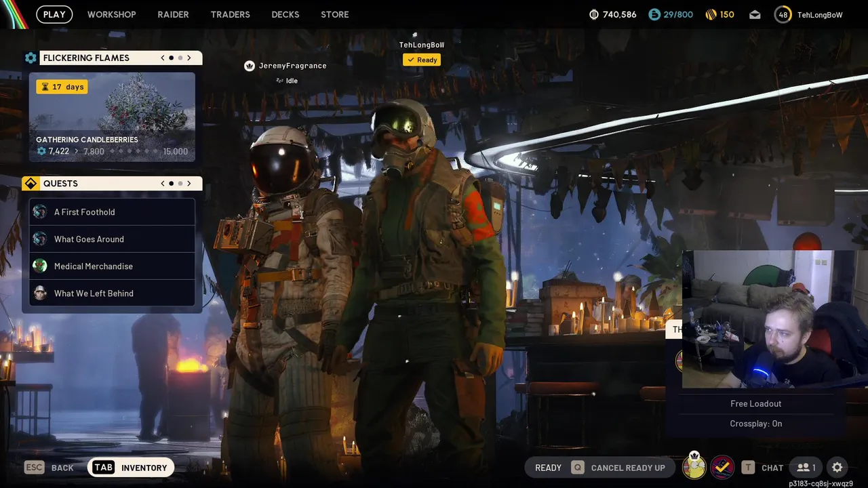This screenshot has width=868, height=488.
Task: Open the STORE tab
Action: [x=335, y=14]
